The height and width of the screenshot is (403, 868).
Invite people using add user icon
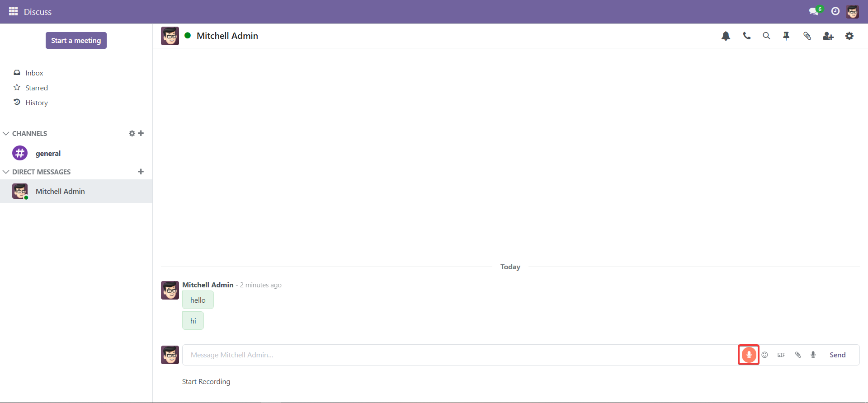tap(828, 36)
